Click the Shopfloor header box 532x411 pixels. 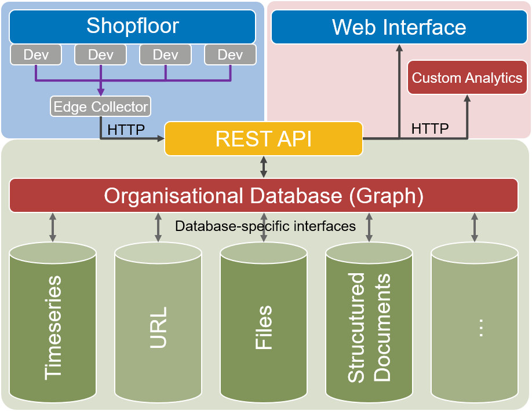[133, 26]
